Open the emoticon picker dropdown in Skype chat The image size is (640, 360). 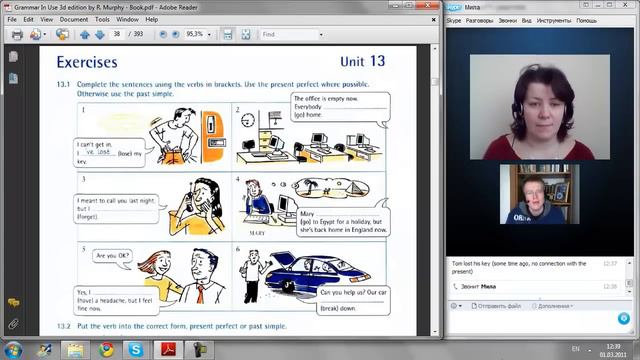(x=456, y=306)
